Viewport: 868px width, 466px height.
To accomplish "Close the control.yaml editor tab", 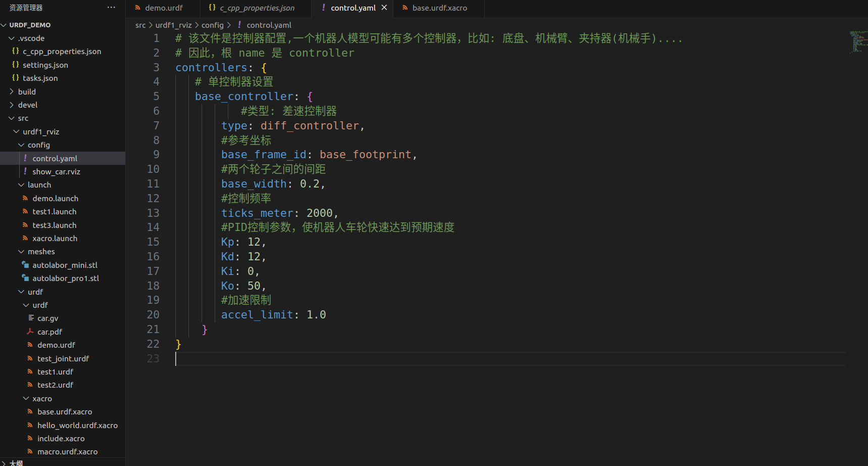I will click(x=384, y=8).
